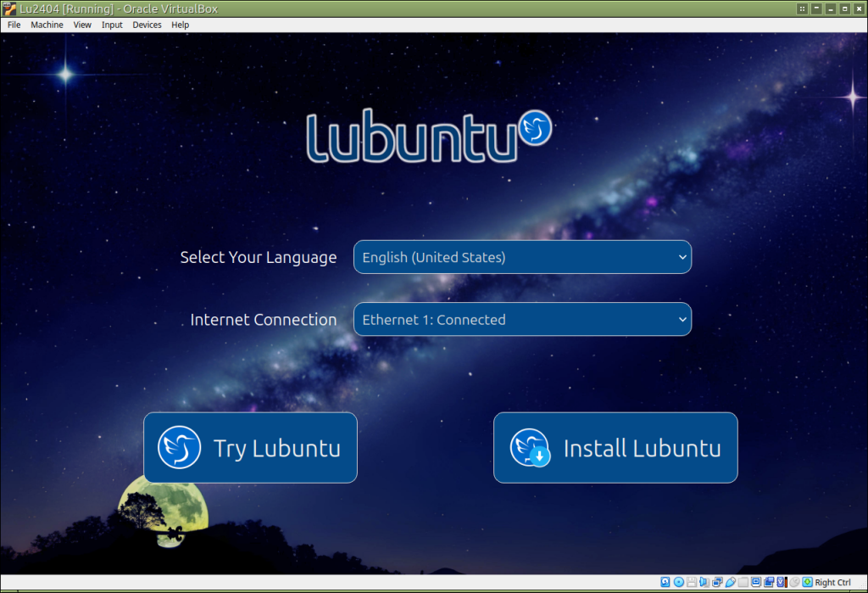Click the hard disk activity status icon
The height and width of the screenshot is (593, 868).
click(x=665, y=582)
